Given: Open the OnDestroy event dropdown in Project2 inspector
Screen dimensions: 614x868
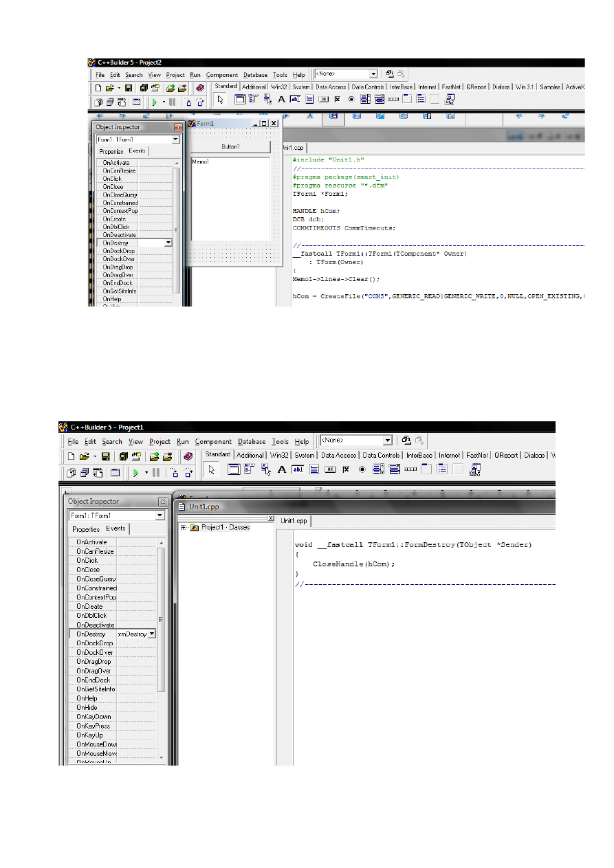Looking at the screenshot, I should [168, 243].
